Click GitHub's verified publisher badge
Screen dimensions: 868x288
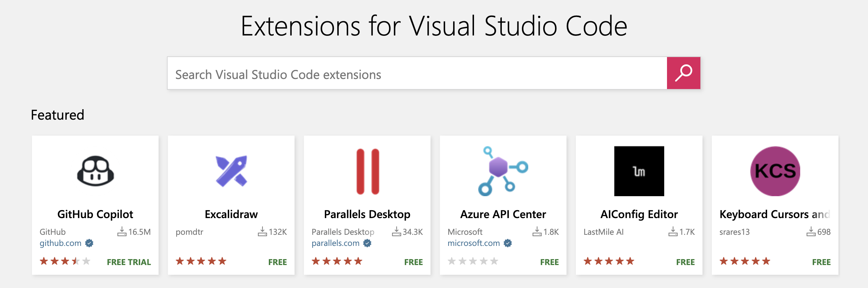coord(89,243)
